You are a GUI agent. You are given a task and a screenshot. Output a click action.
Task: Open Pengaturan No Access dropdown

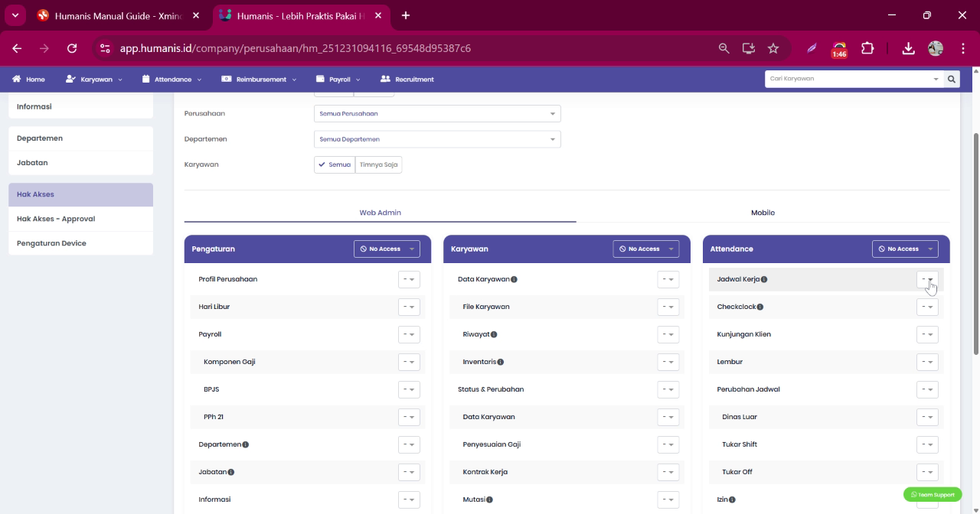(x=387, y=249)
